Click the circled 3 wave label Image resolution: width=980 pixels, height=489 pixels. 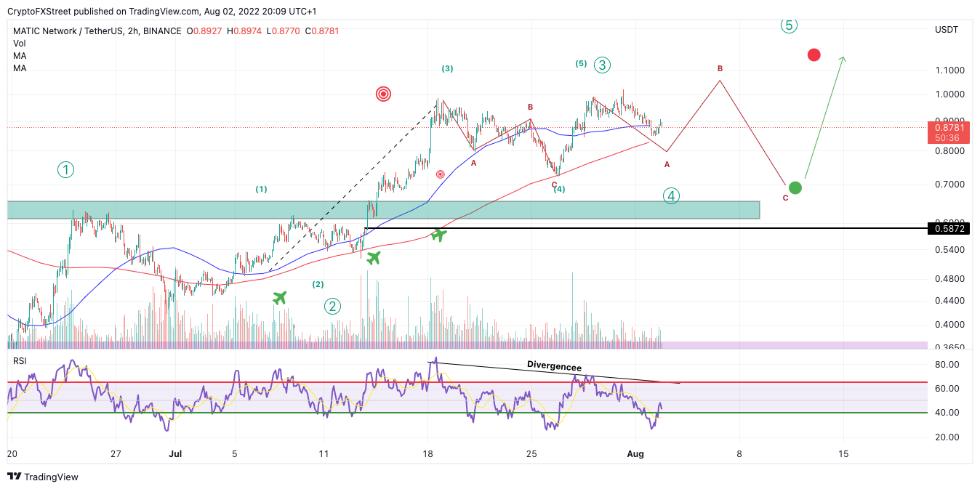point(602,65)
